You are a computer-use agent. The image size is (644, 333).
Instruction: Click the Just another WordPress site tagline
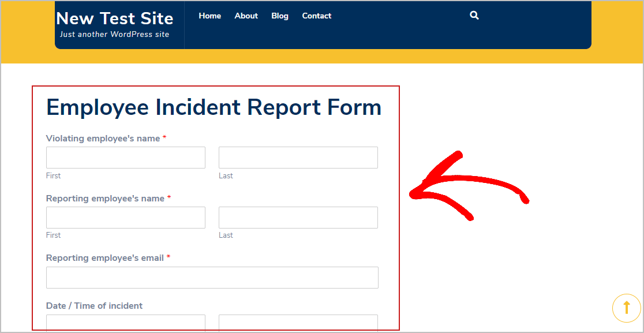[x=115, y=35]
